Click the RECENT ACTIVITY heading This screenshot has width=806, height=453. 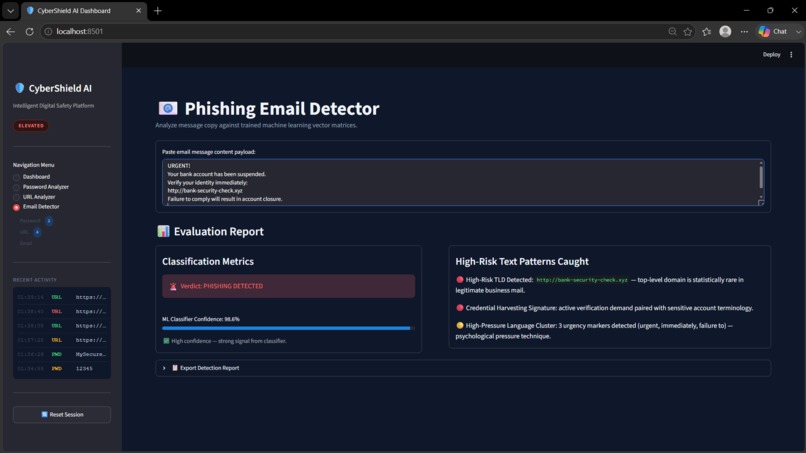point(34,280)
